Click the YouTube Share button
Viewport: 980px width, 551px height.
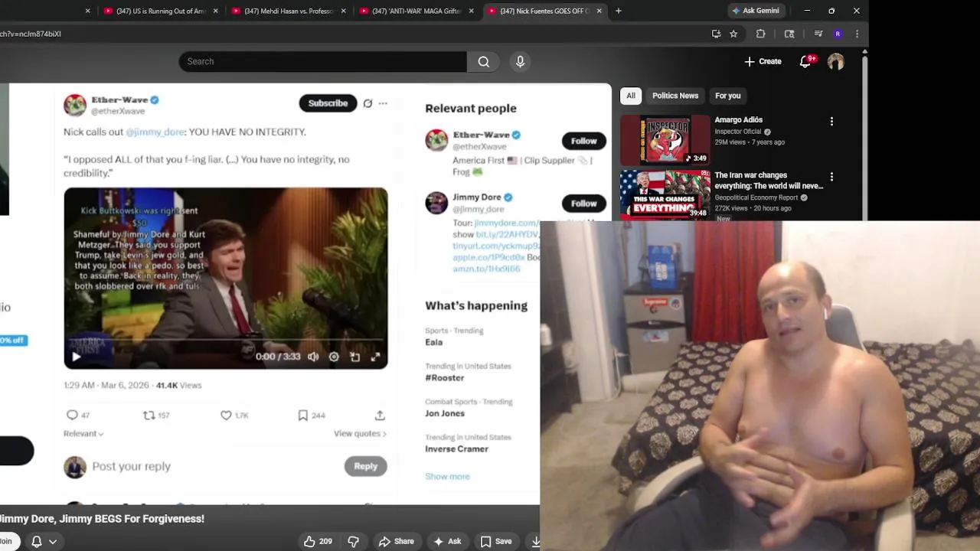pyautogui.click(x=397, y=541)
